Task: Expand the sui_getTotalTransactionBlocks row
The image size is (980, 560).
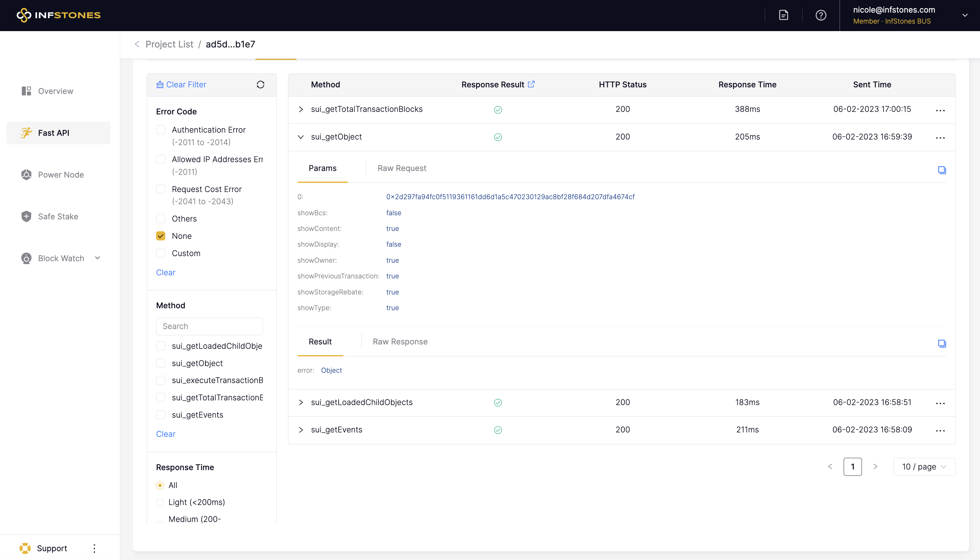Action: 301,110
